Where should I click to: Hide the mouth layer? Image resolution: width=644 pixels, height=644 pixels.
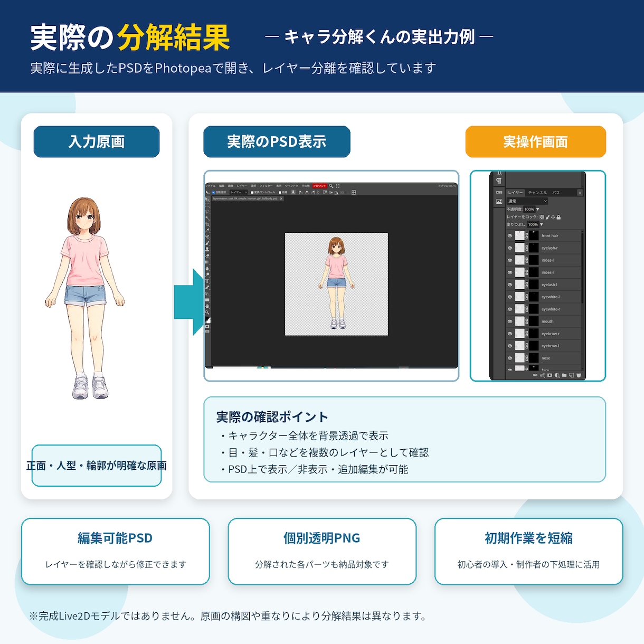click(x=510, y=321)
